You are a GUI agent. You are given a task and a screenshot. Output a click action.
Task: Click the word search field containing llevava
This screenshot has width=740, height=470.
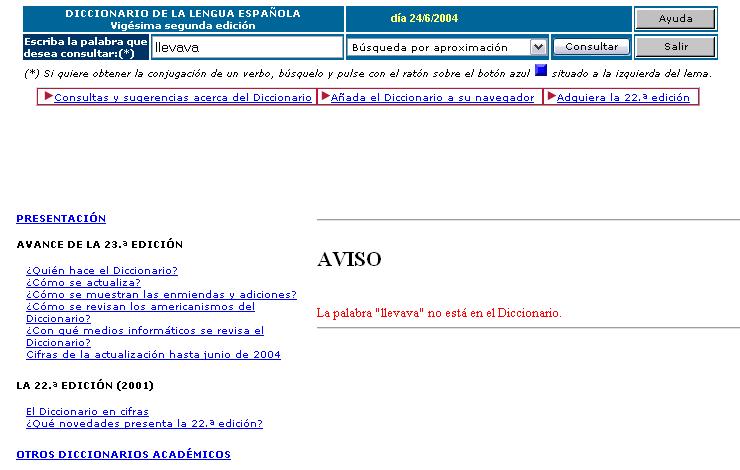pos(247,47)
